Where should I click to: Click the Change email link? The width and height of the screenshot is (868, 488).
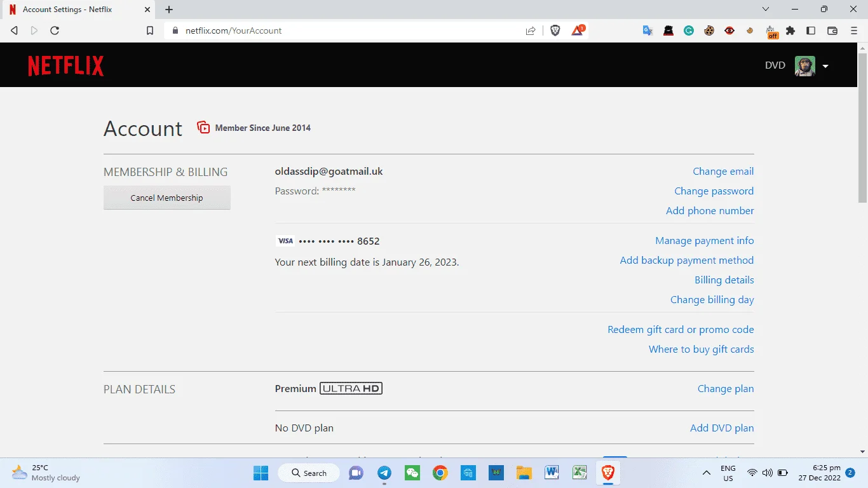coord(723,172)
